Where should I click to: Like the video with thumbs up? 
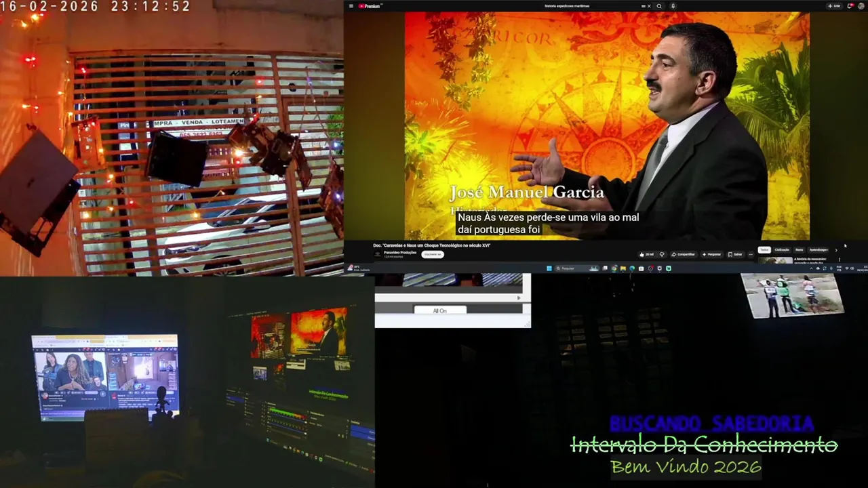(647, 254)
